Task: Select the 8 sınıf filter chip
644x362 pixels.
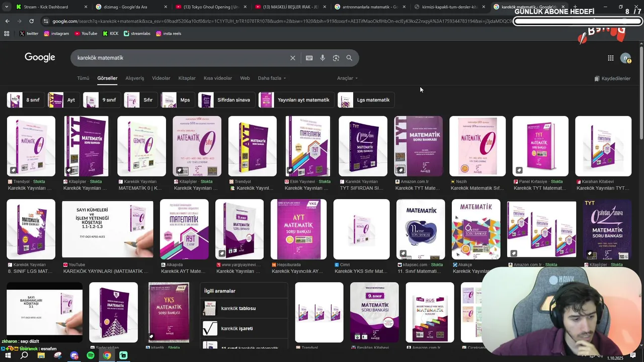Action: (26, 100)
